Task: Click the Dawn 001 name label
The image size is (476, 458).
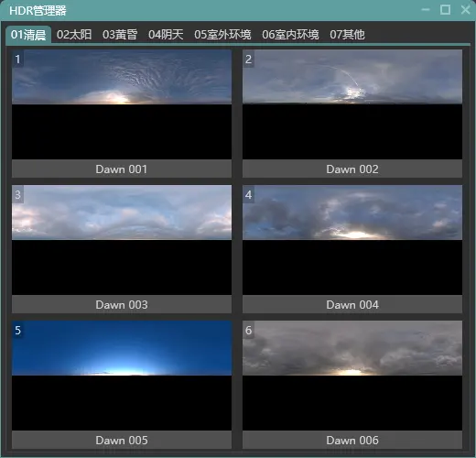Action: tap(122, 169)
